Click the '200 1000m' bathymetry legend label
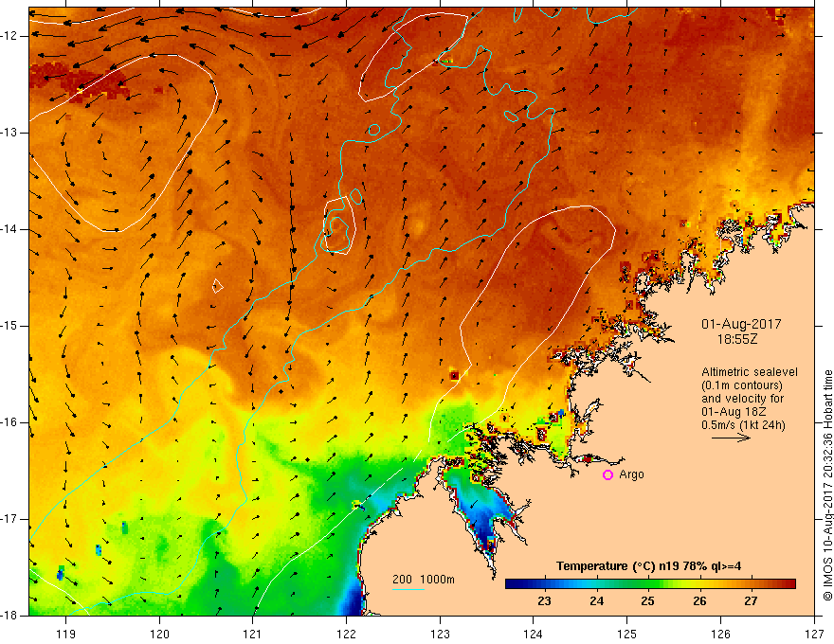834x644 pixels. coord(424,580)
